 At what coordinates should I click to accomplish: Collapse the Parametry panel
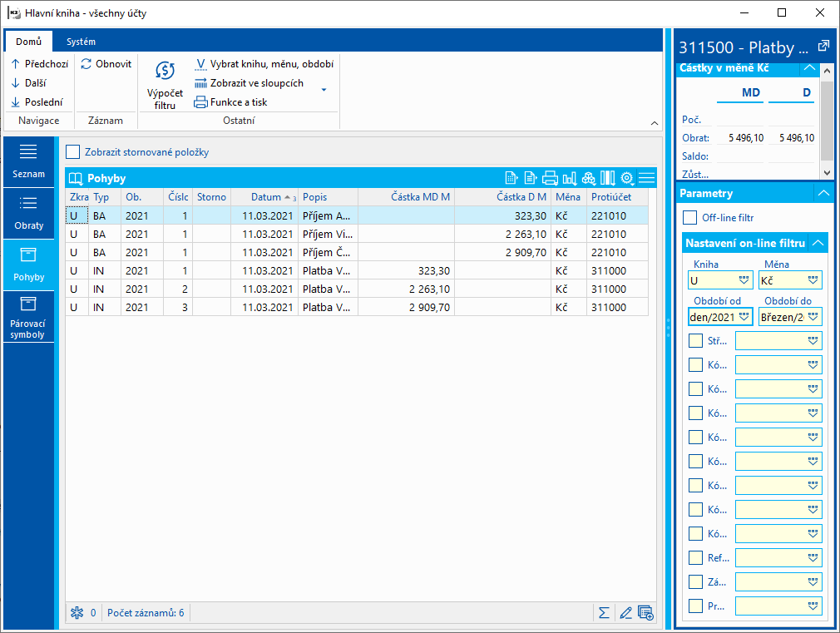823,193
